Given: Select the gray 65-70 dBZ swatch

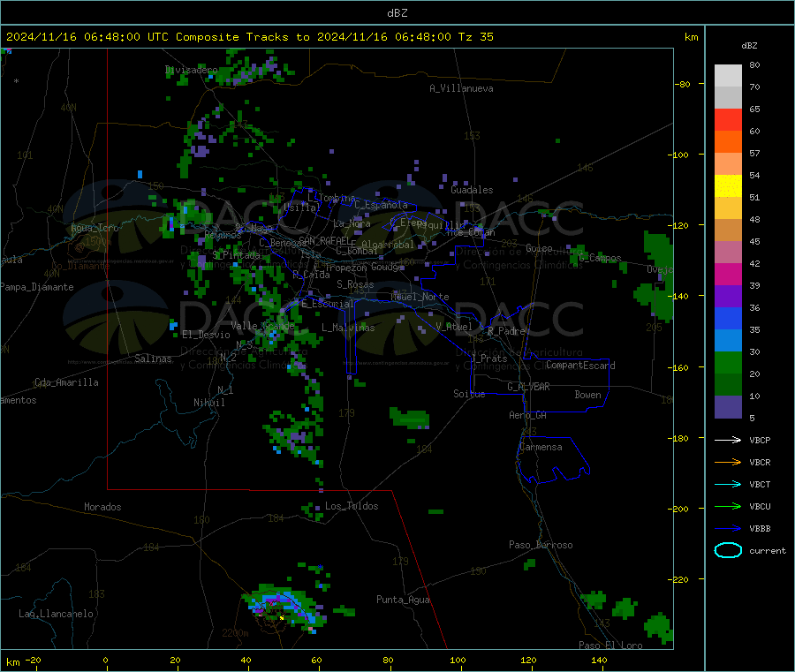Looking at the screenshot, I should coord(728,98).
